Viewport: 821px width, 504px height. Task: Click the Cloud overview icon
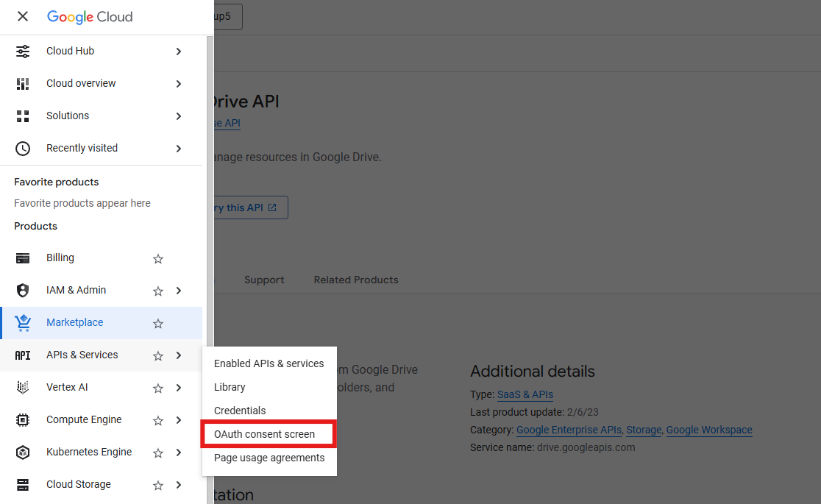(23, 84)
